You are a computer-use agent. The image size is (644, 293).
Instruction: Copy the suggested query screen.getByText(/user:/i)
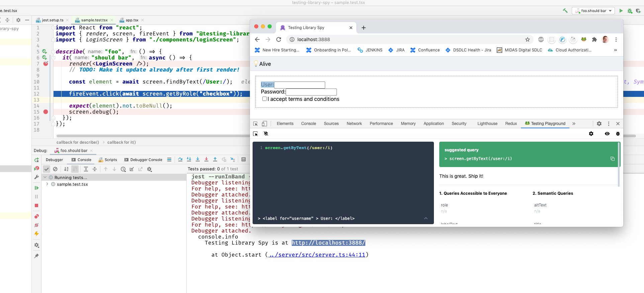tap(613, 159)
